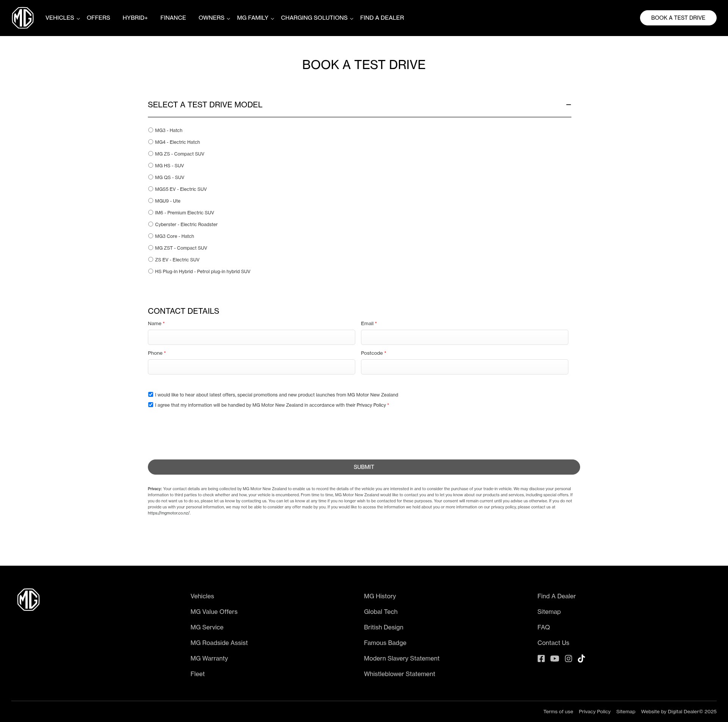Submit the test drive form
Screen dimensions: 728x722
tap(364, 467)
